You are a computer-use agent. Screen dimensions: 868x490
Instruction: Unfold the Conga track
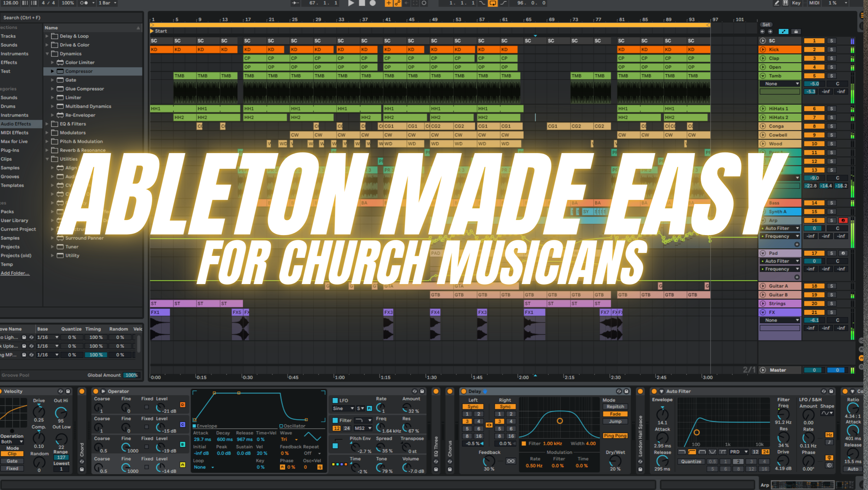(x=763, y=126)
